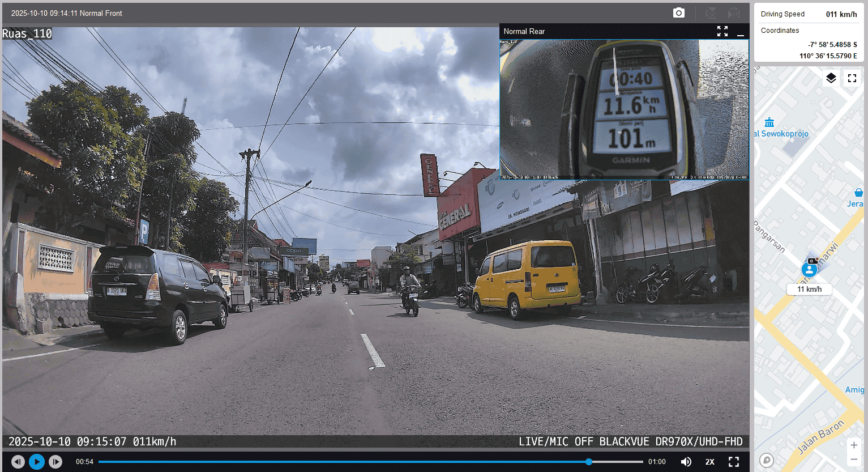Click the vehicle location marker on map
The height and width of the screenshot is (472, 868).
pos(809,269)
